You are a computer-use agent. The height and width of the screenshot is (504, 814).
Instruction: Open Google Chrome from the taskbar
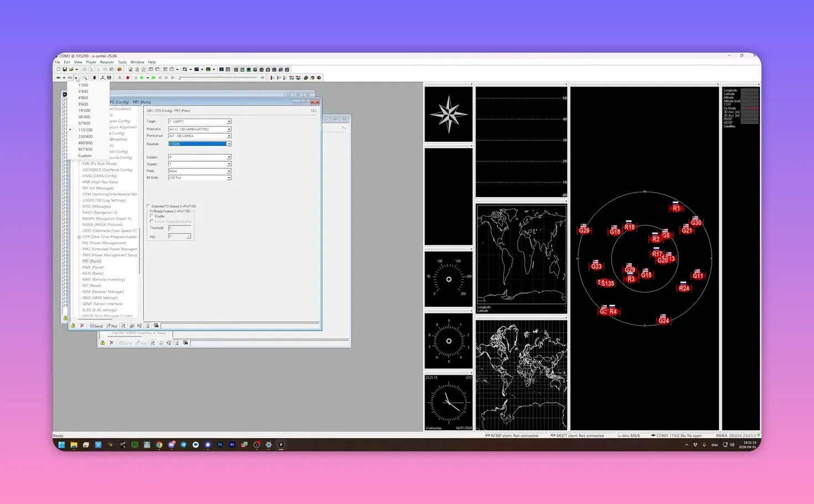tap(159, 445)
